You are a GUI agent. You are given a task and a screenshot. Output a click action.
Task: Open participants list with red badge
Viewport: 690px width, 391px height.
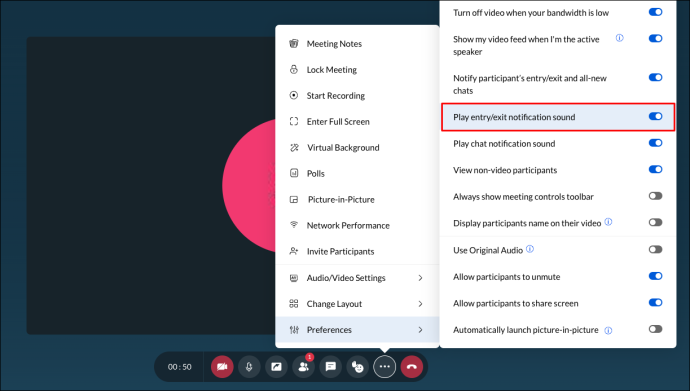point(304,366)
